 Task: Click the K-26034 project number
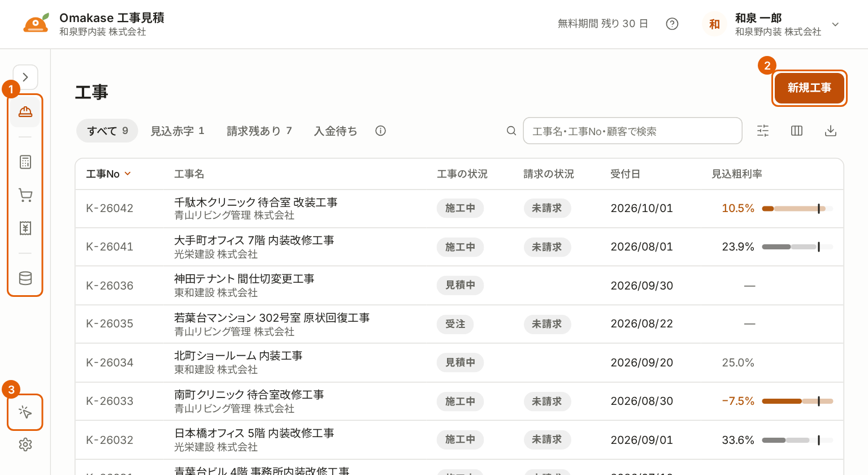110,362
